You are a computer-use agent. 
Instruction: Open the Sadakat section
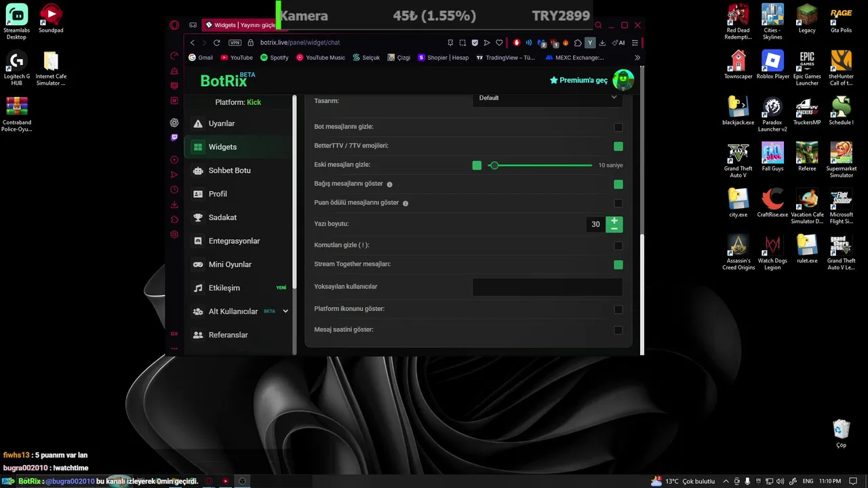point(238,218)
